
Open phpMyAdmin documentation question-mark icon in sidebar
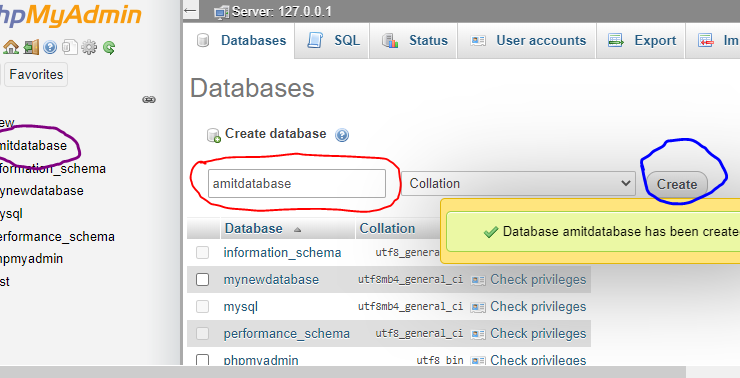pos(50,47)
